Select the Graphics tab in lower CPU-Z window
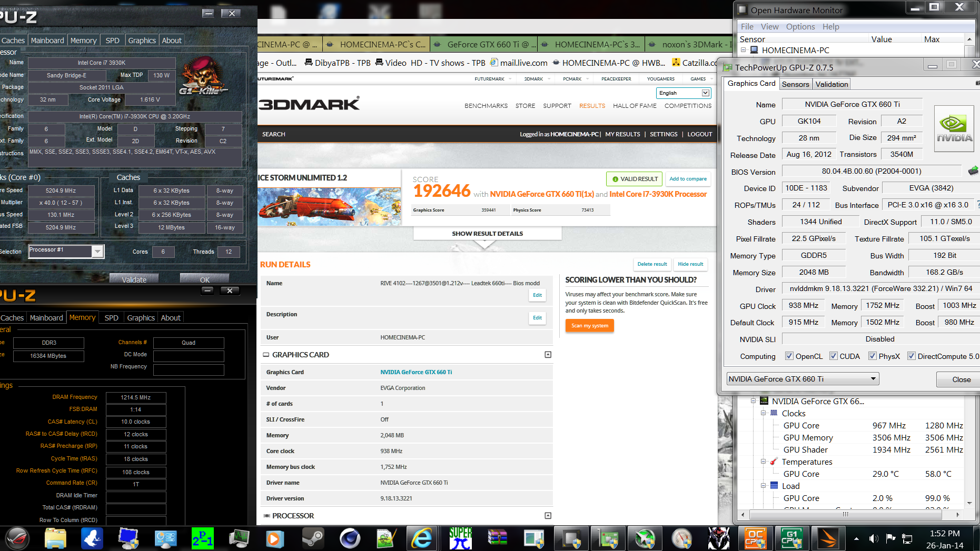Viewport: 980px width, 551px height. 141,318
